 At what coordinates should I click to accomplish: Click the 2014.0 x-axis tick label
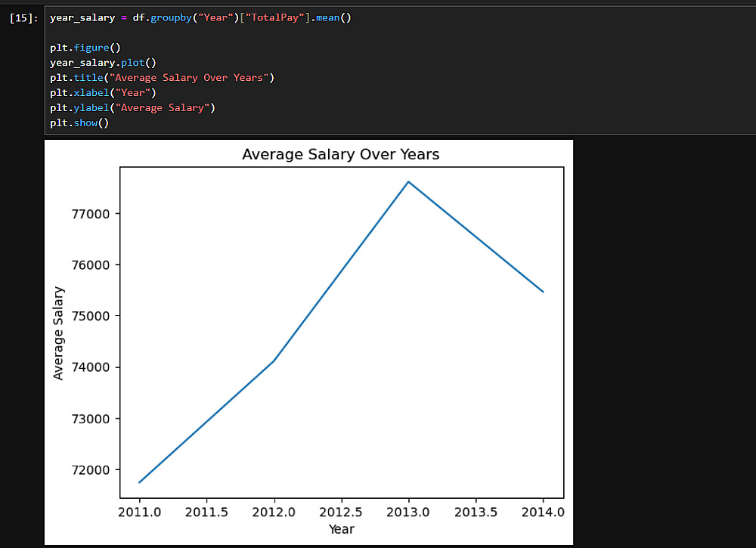click(x=543, y=512)
